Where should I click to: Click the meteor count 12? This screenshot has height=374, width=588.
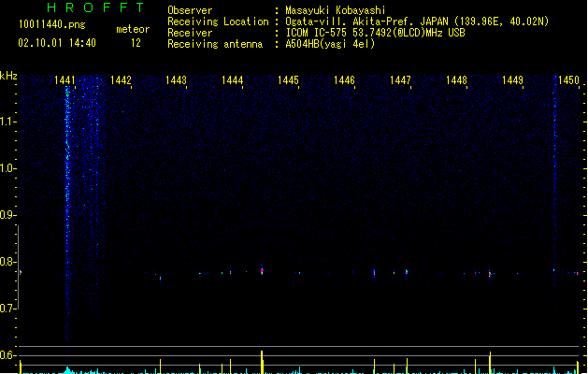(x=136, y=43)
